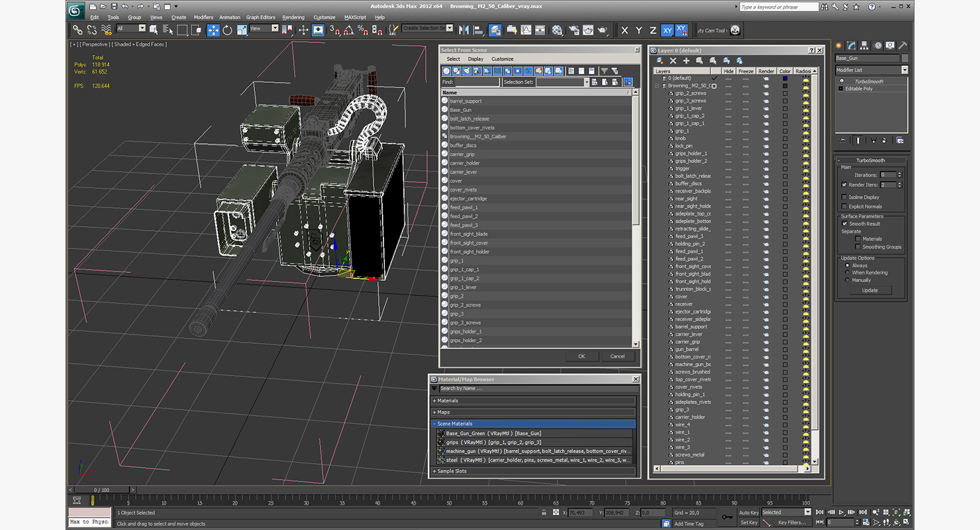Select Manually update option
Screen dimensions: 980x530
847,280
